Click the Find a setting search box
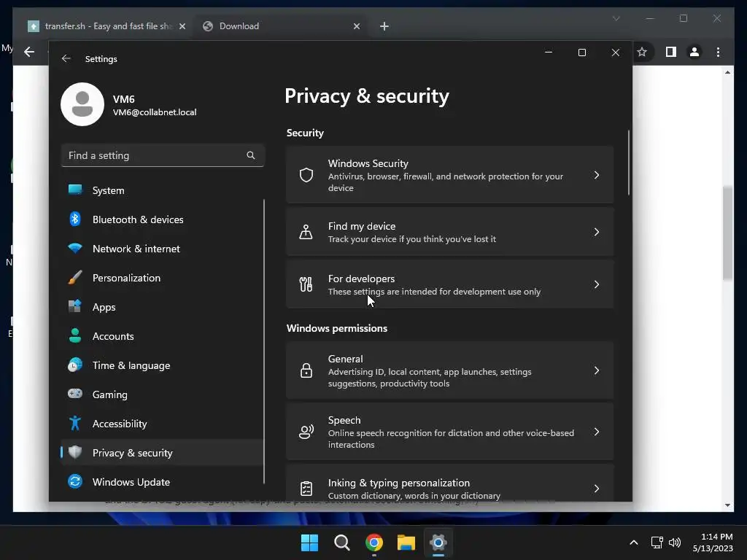747x560 pixels. 163,155
